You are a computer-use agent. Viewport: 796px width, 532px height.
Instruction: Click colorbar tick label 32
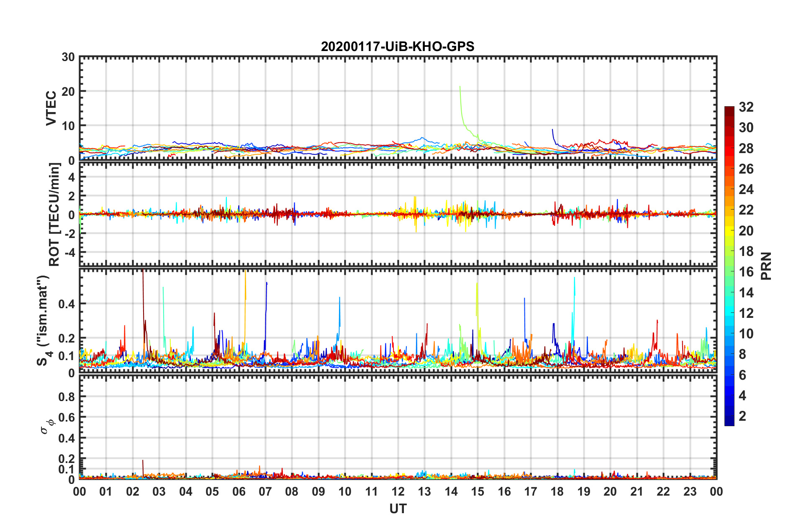[746, 107]
